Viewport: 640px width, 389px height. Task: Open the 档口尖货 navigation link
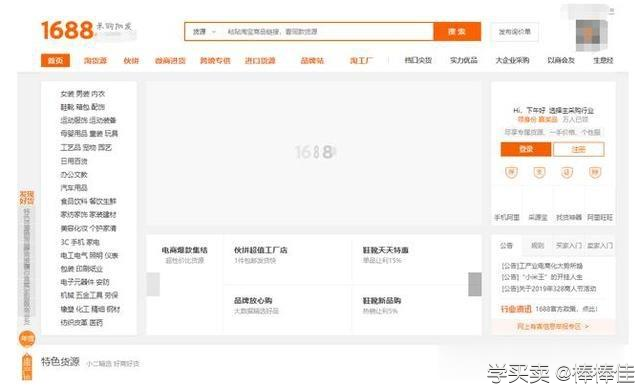click(x=418, y=60)
